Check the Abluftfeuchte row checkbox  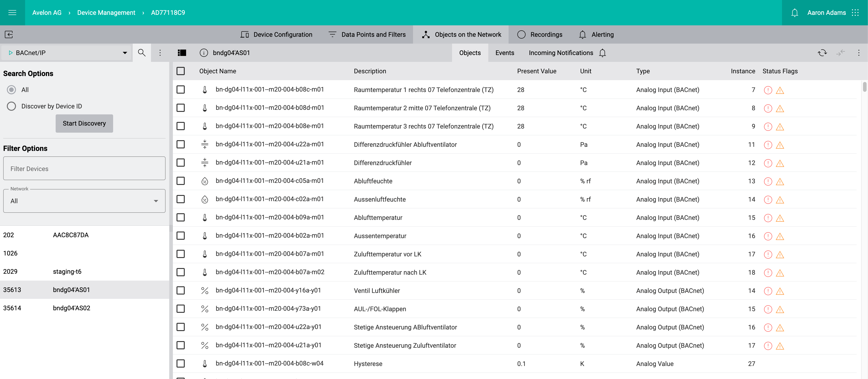181,181
